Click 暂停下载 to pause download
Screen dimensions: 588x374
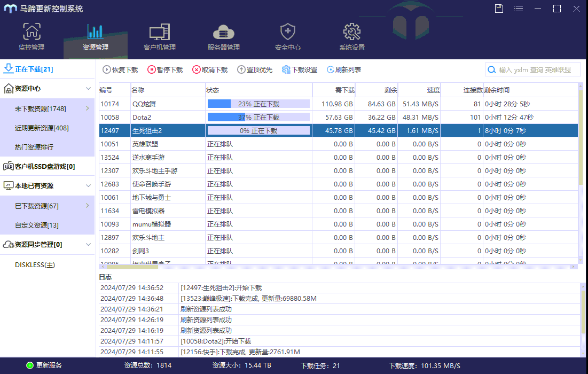point(165,70)
